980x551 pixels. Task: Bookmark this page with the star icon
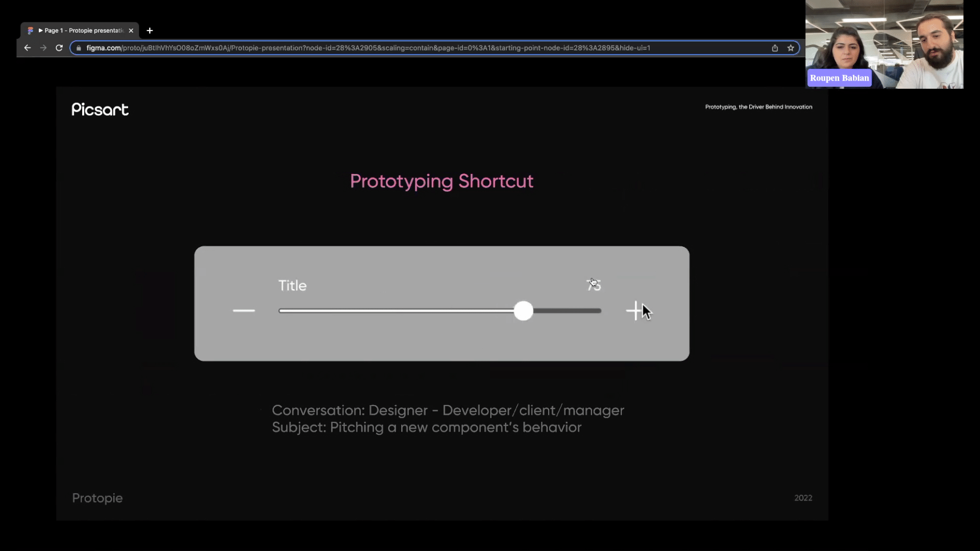(x=791, y=48)
